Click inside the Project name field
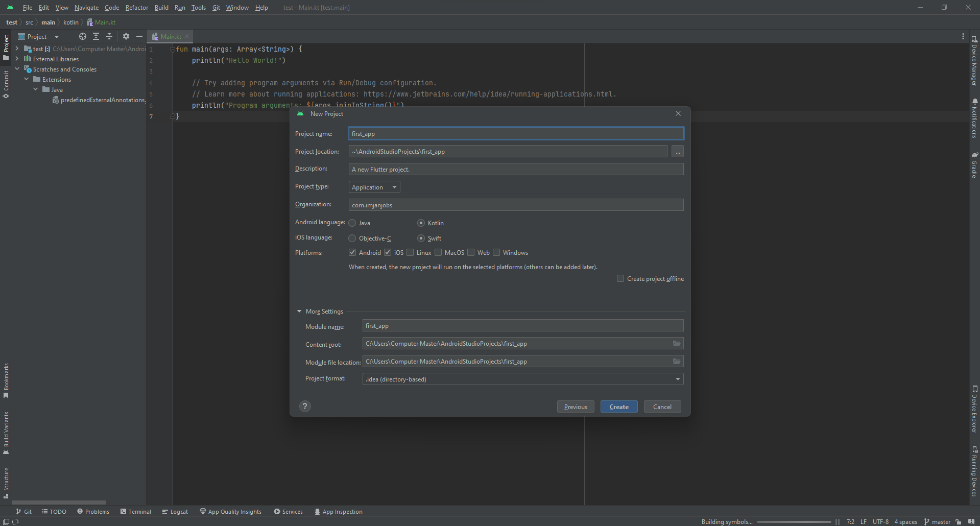The image size is (980, 526). [x=515, y=133]
